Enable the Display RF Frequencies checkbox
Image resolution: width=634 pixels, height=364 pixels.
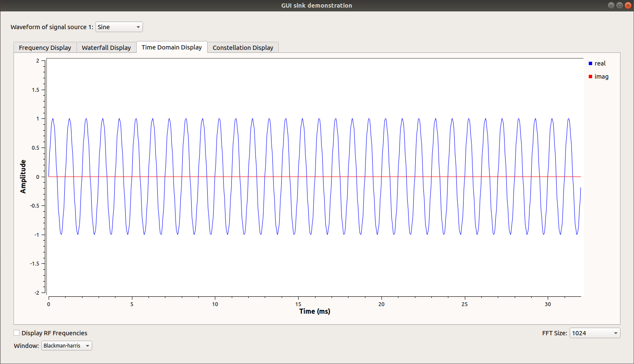tap(16, 333)
